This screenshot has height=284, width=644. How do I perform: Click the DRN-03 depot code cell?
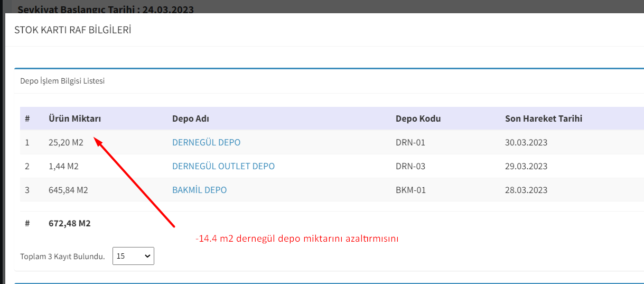[410, 166]
